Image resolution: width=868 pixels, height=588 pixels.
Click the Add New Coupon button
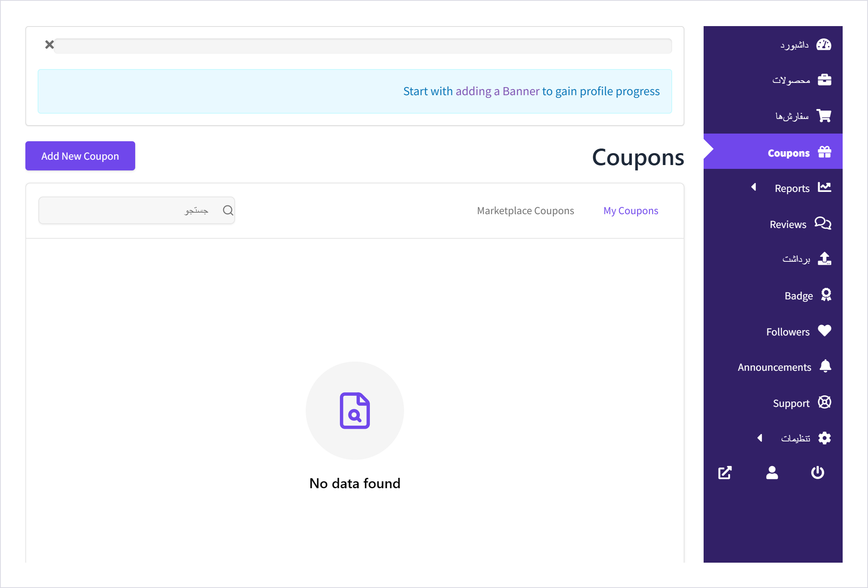pos(80,156)
